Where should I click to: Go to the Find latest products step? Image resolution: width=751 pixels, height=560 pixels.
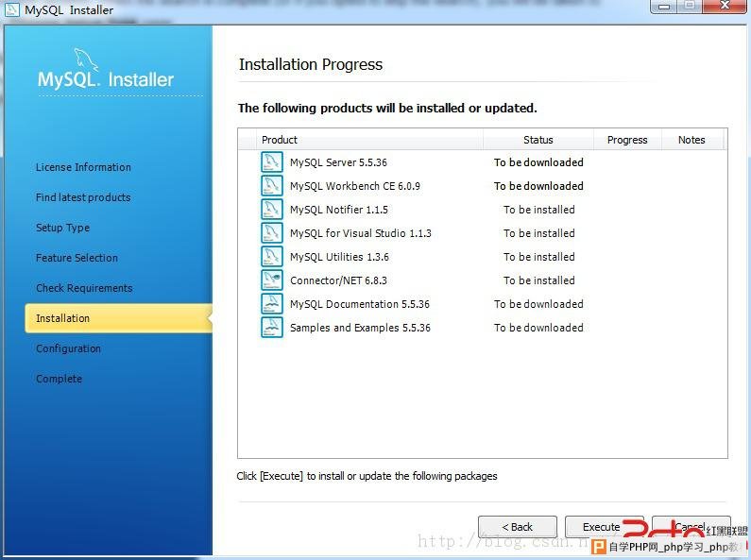point(83,197)
